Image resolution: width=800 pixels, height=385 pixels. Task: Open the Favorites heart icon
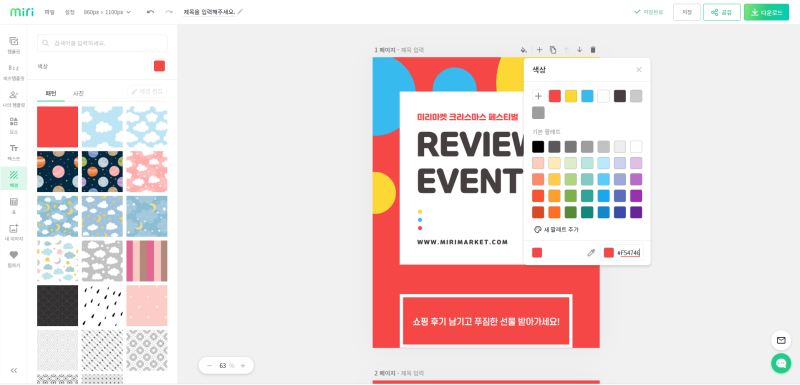14,259
